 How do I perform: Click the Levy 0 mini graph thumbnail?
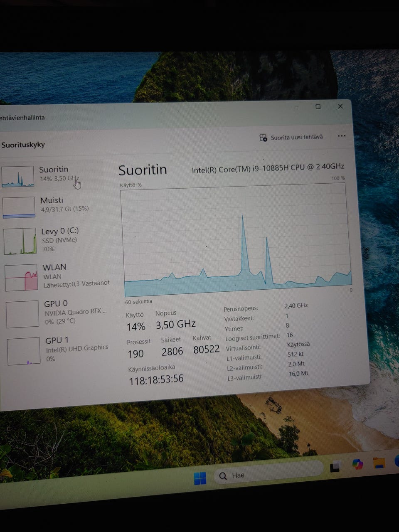[x=20, y=241]
